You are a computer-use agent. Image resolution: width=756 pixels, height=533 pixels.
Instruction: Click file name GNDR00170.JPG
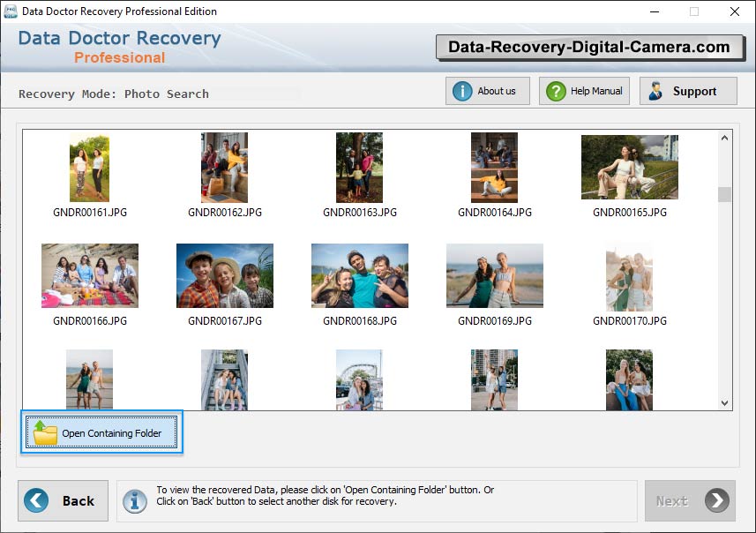coord(630,320)
